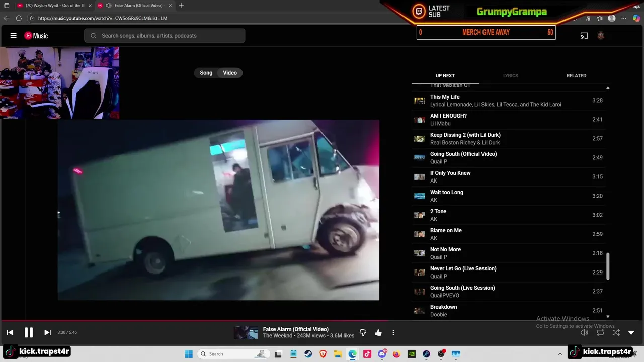
Task: Toggle repeat mode in player bar
Action: [x=600, y=332]
